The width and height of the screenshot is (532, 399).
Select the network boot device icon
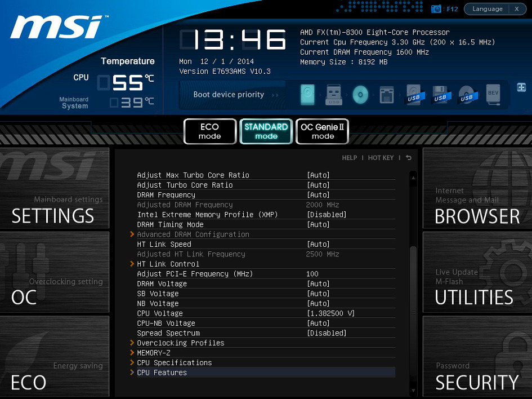[387, 95]
